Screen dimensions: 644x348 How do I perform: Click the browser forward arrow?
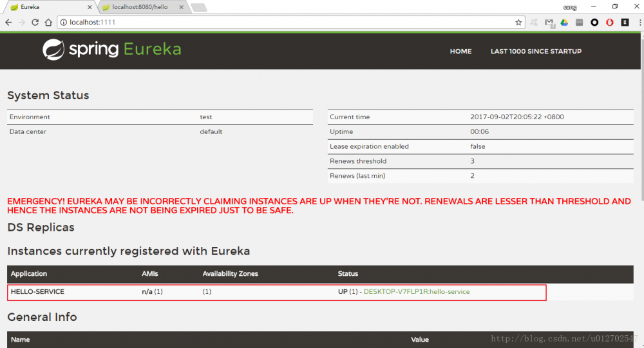tap(22, 22)
